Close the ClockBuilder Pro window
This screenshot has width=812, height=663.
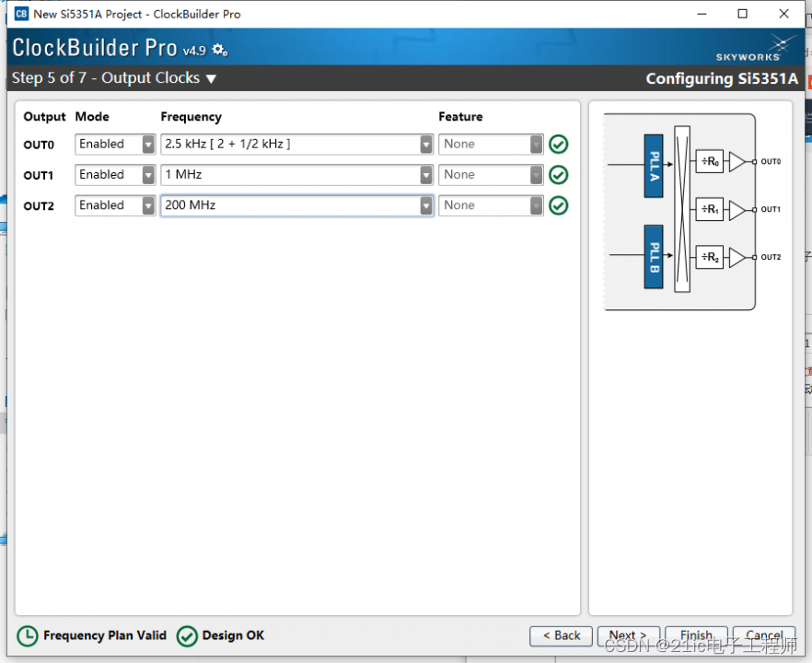784,14
